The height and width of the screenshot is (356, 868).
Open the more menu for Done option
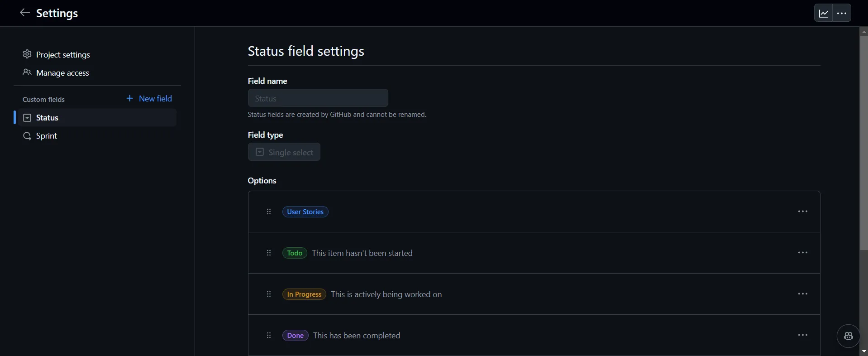point(803,335)
